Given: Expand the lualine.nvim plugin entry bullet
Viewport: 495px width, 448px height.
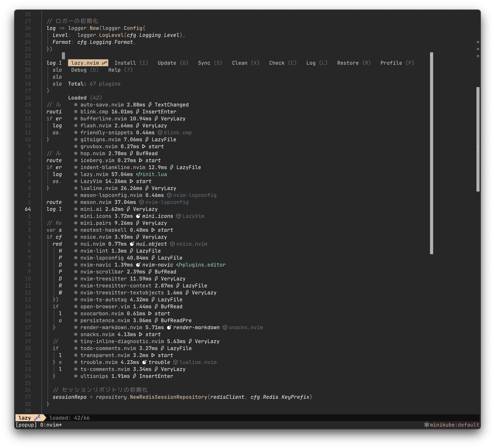Looking at the screenshot, I should coord(76,188).
